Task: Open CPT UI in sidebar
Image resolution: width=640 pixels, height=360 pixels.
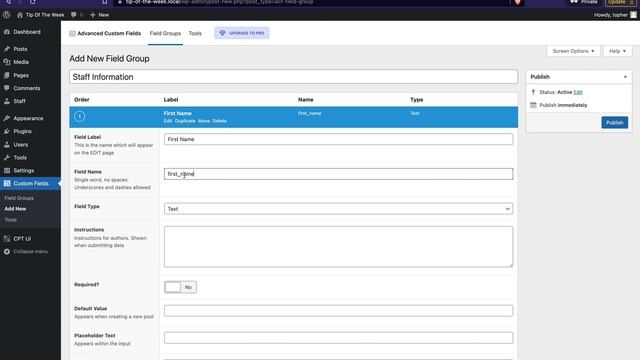Action: 22,239
